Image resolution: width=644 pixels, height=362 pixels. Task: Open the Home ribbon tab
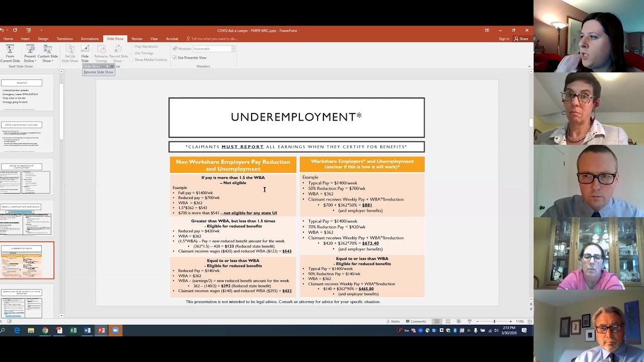tap(8, 39)
